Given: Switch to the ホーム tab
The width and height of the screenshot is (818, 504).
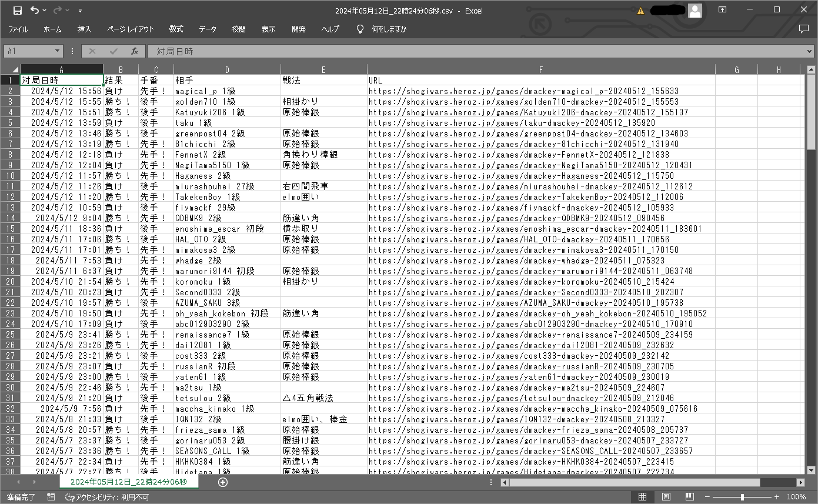Looking at the screenshot, I should tap(52, 29).
